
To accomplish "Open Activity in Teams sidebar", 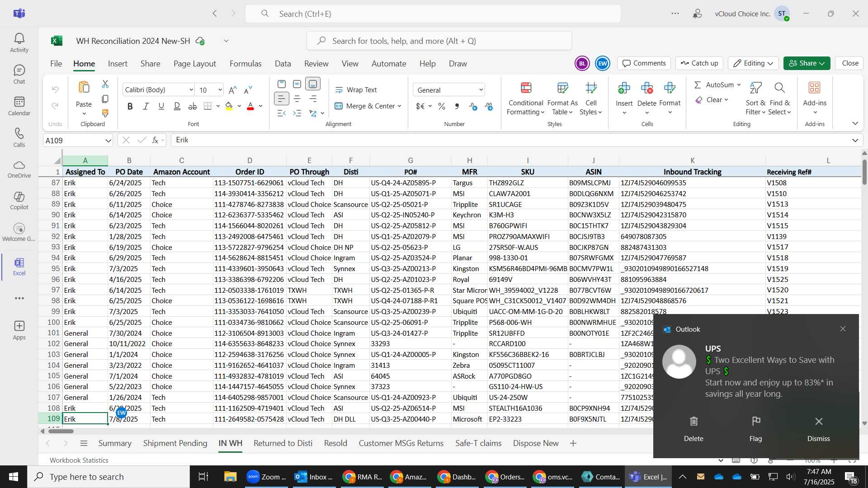I will (19, 43).
